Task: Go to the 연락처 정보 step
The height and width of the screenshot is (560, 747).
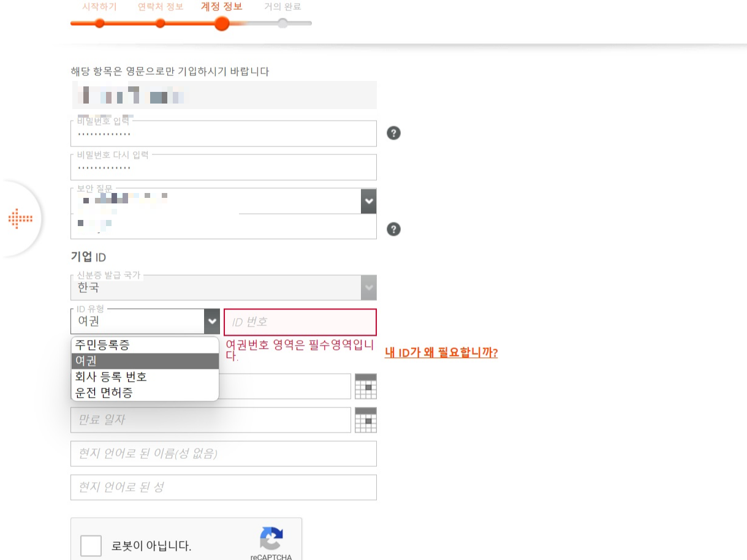Action: pyautogui.click(x=161, y=7)
